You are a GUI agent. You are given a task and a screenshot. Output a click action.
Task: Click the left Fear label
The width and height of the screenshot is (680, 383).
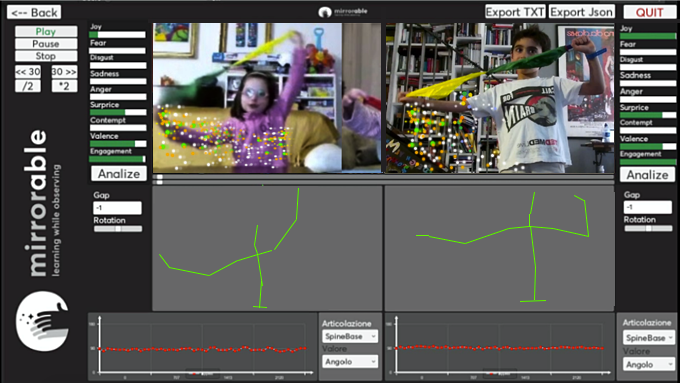[98, 43]
